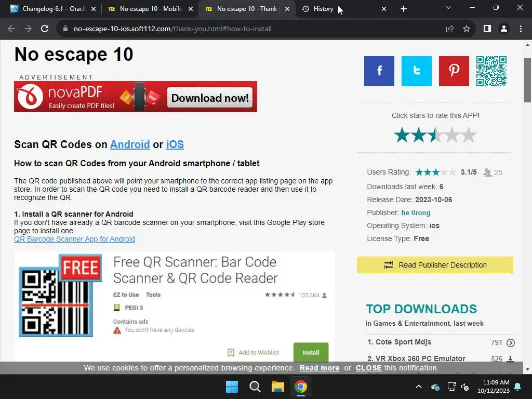Click Read Publisher Description button
Image resolution: width=532 pixels, height=399 pixels.
point(435,265)
